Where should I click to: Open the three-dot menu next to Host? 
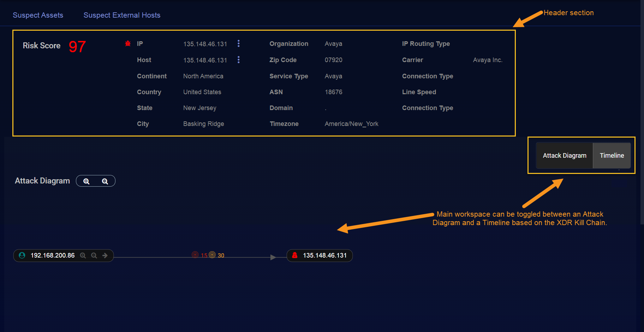tap(239, 60)
